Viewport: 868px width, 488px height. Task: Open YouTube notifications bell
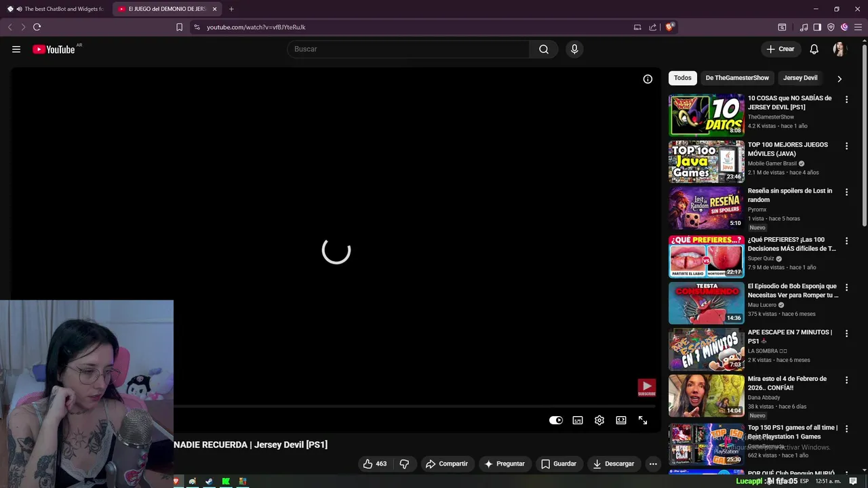[x=814, y=49]
